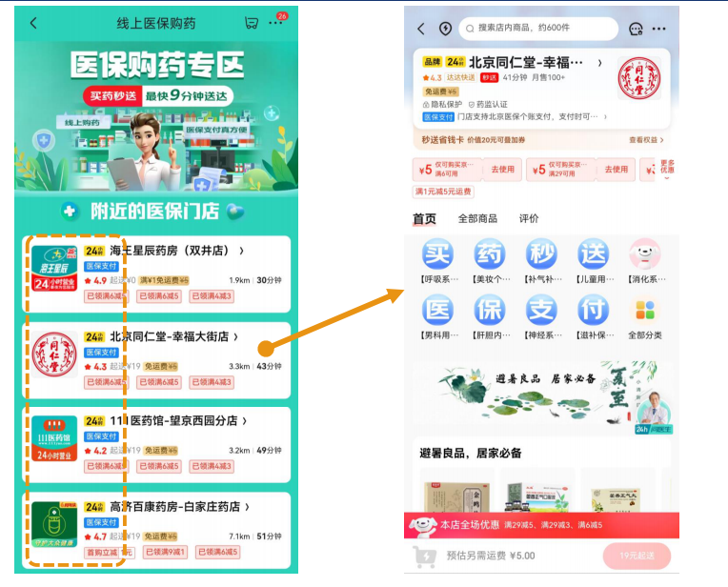Click 药监认证 label on store card

488,105
